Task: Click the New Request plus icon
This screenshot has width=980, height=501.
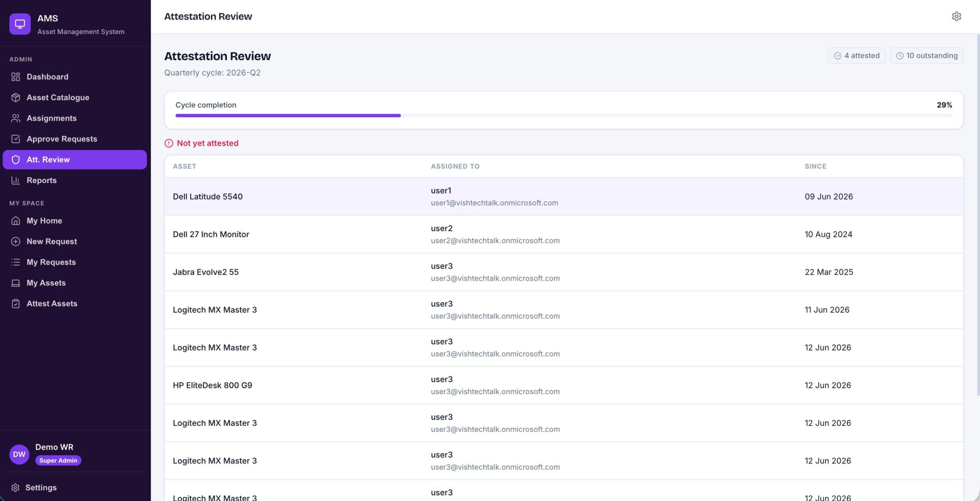Action: (16, 241)
